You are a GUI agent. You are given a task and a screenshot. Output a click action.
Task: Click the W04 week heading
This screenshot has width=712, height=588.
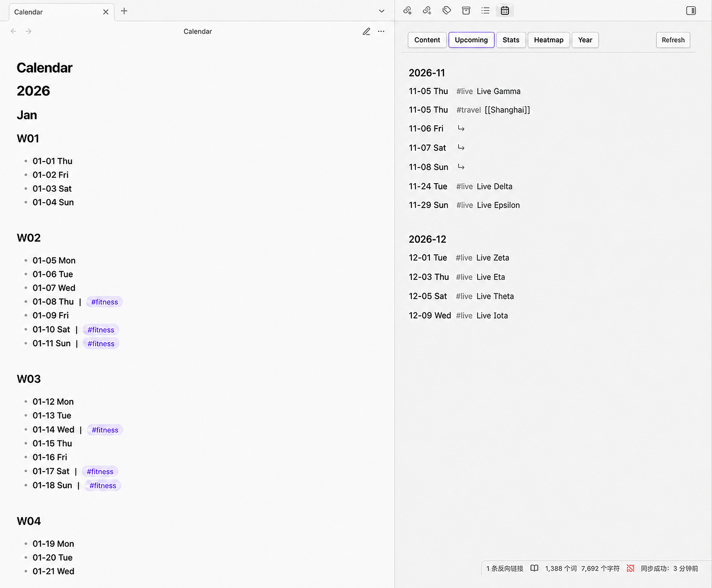coord(29,521)
